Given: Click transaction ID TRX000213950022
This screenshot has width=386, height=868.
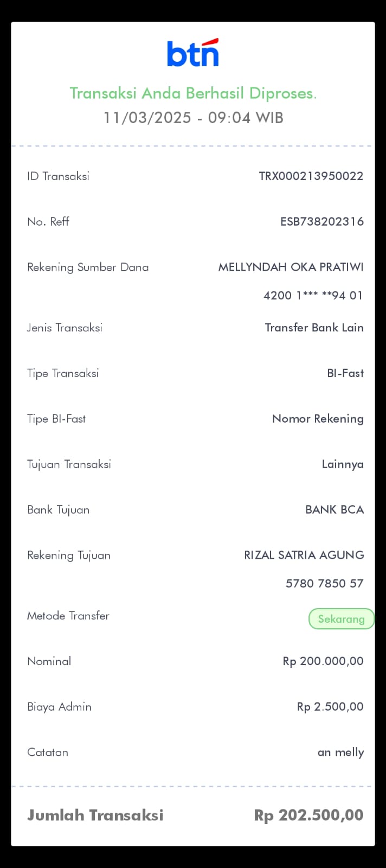Looking at the screenshot, I should [x=311, y=176].
